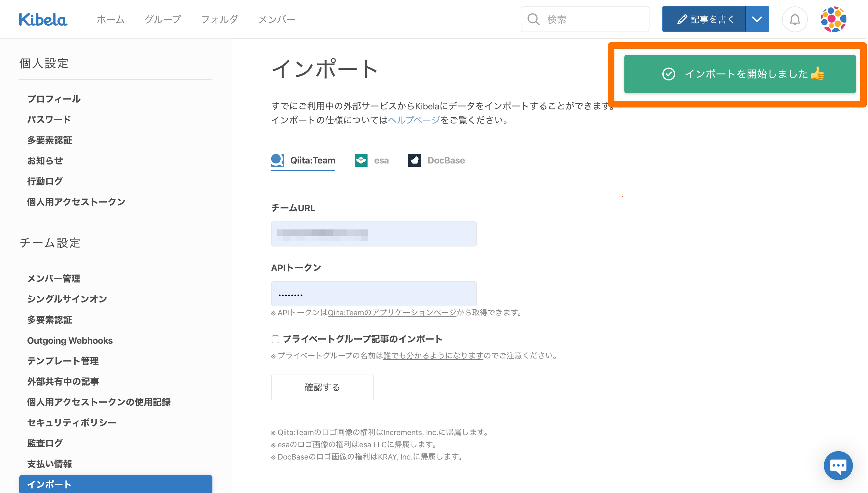Open the ヘルプページ link
The width and height of the screenshot is (868, 493).
coord(414,120)
